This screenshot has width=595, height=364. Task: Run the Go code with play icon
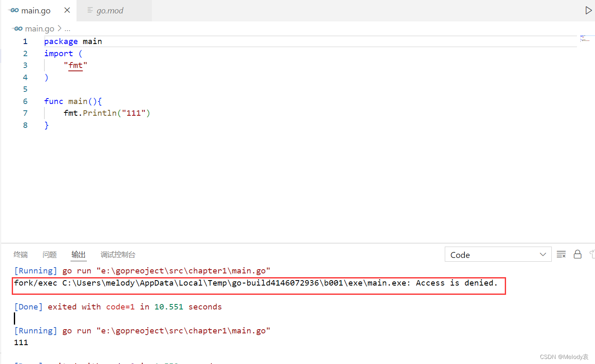pyautogui.click(x=589, y=10)
